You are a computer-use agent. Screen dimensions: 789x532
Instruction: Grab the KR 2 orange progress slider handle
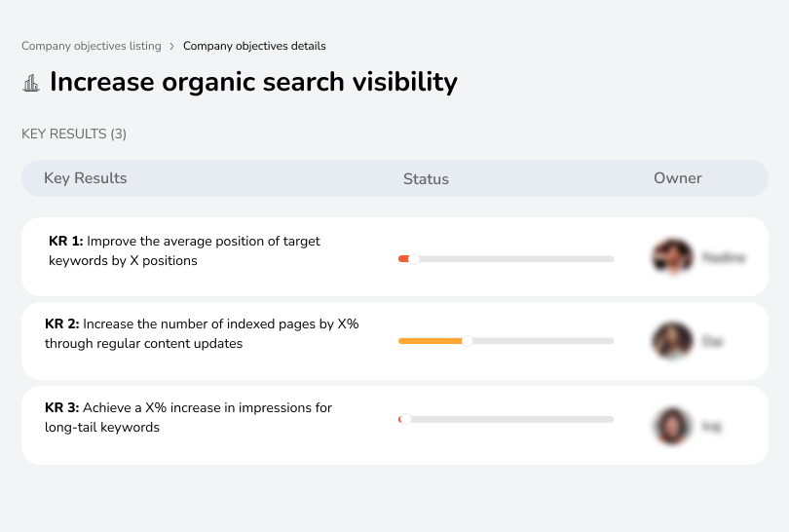pos(468,341)
